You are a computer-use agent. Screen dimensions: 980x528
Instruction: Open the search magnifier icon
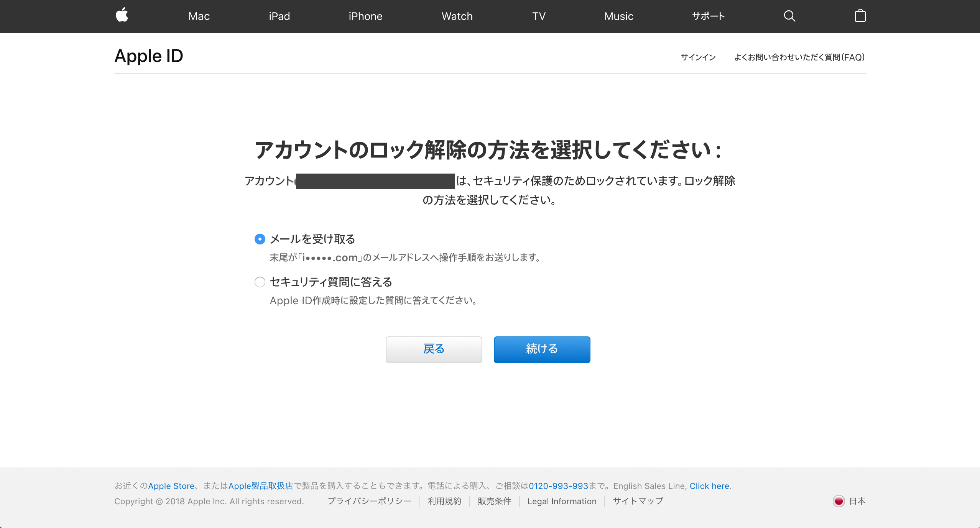[789, 16]
